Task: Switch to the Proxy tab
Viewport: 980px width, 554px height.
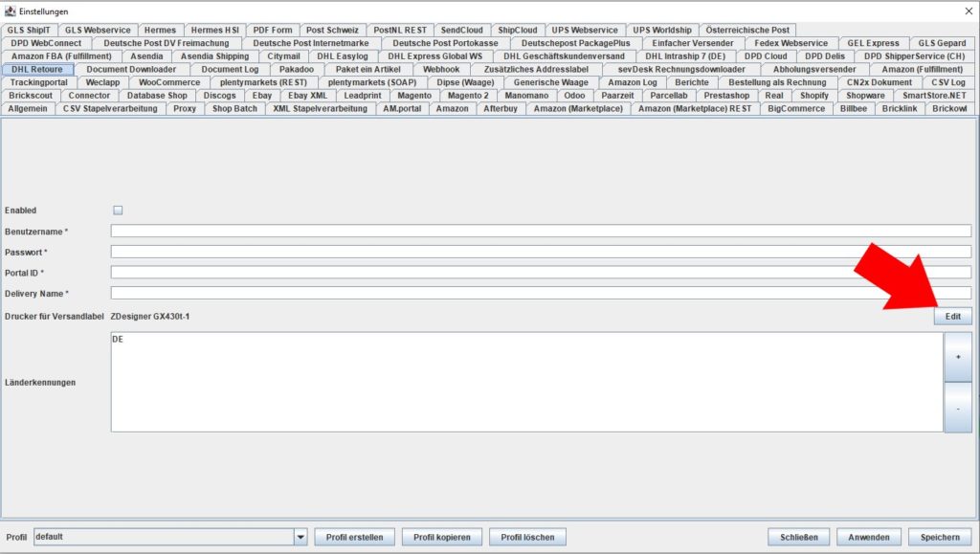Action: [185, 109]
